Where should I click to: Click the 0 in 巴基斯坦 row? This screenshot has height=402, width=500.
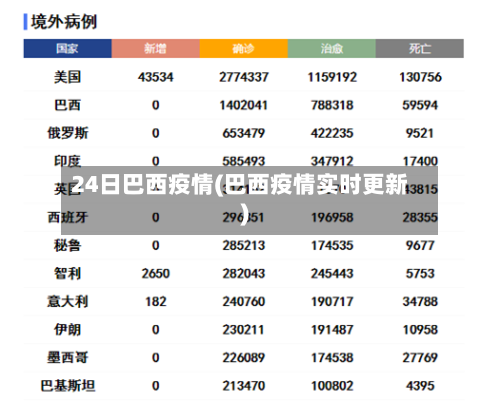point(156,386)
